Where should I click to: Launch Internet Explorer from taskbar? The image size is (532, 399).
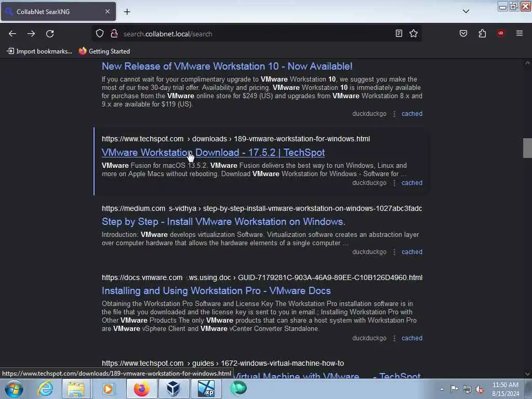coord(46,389)
